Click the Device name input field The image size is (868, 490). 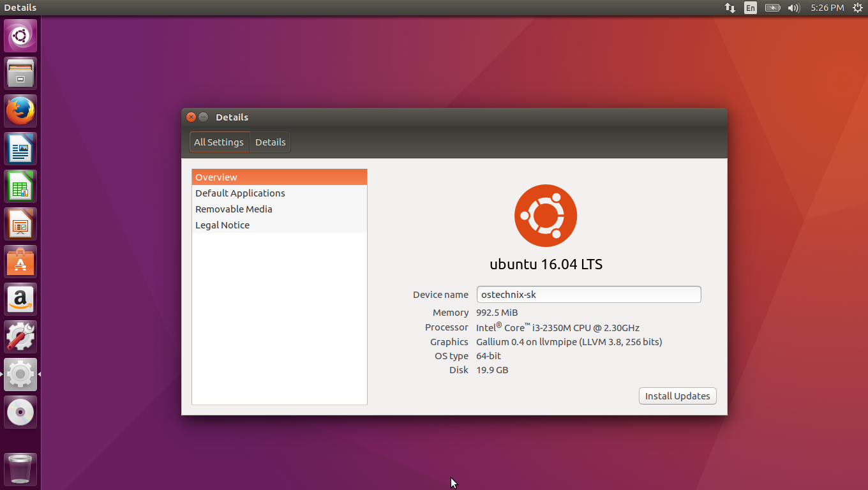(x=588, y=294)
